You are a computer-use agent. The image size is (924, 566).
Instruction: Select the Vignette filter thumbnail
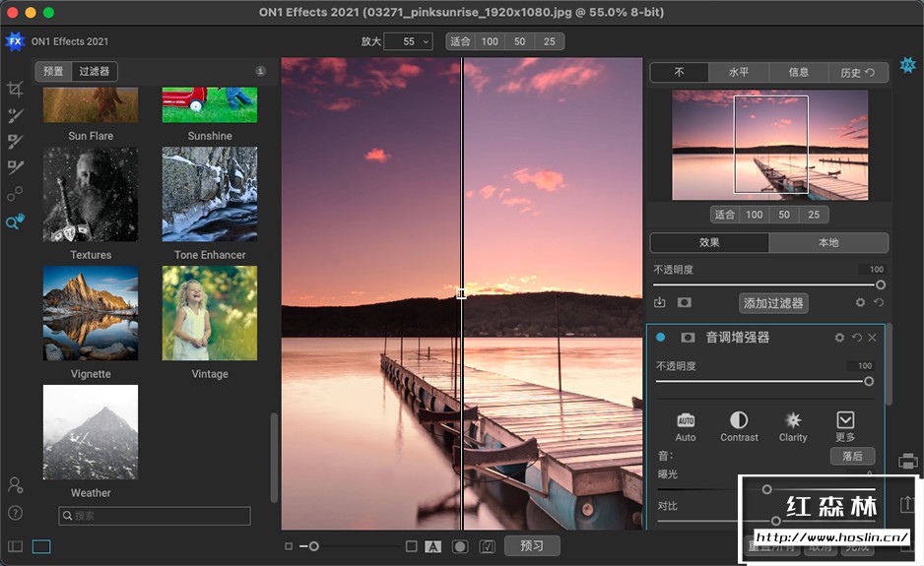pos(91,314)
